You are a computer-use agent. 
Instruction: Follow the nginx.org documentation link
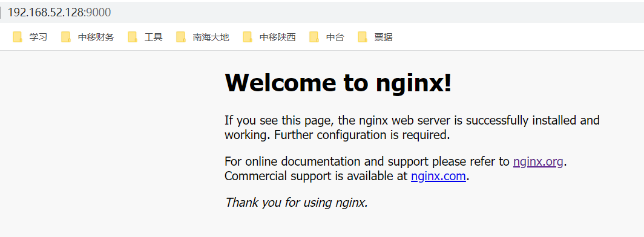click(x=539, y=162)
